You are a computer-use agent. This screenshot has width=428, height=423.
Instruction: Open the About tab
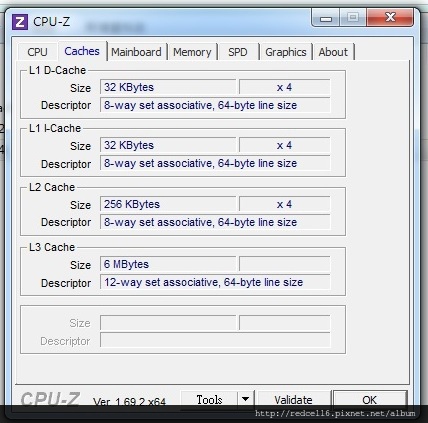(333, 52)
